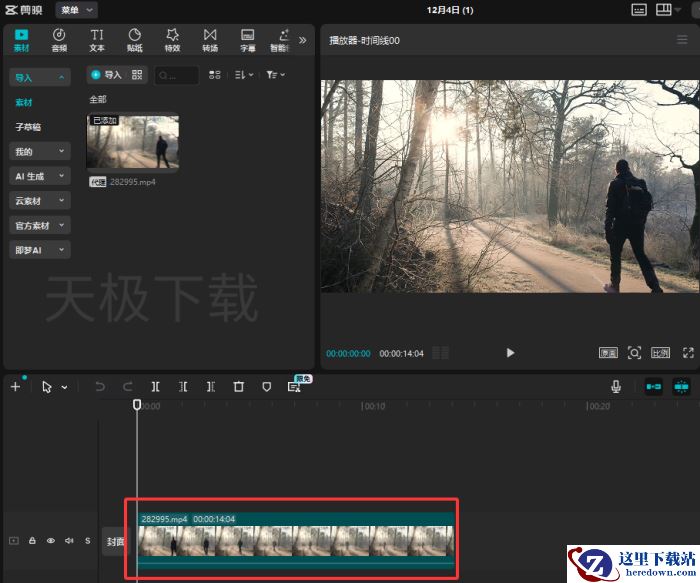Switch media panel to grid view icon

215,75
